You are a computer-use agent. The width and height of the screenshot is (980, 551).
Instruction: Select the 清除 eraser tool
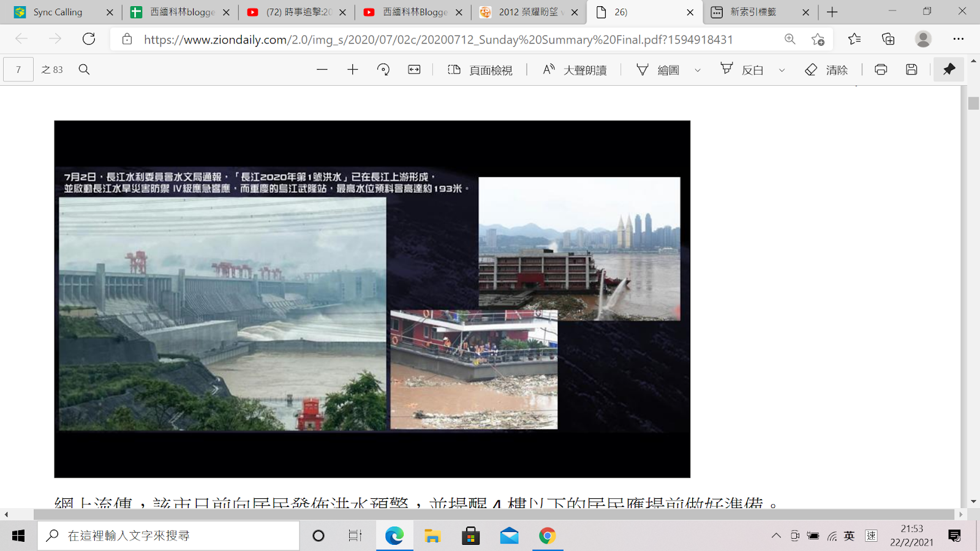pyautogui.click(x=826, y=70)
